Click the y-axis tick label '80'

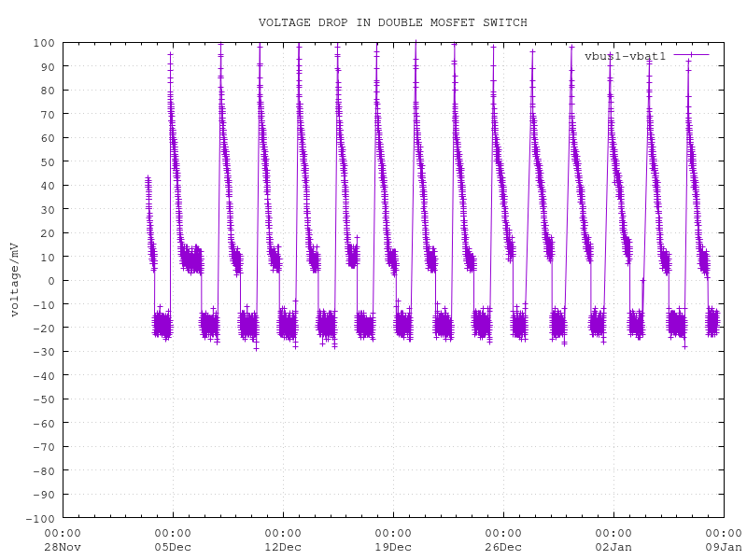48,91
